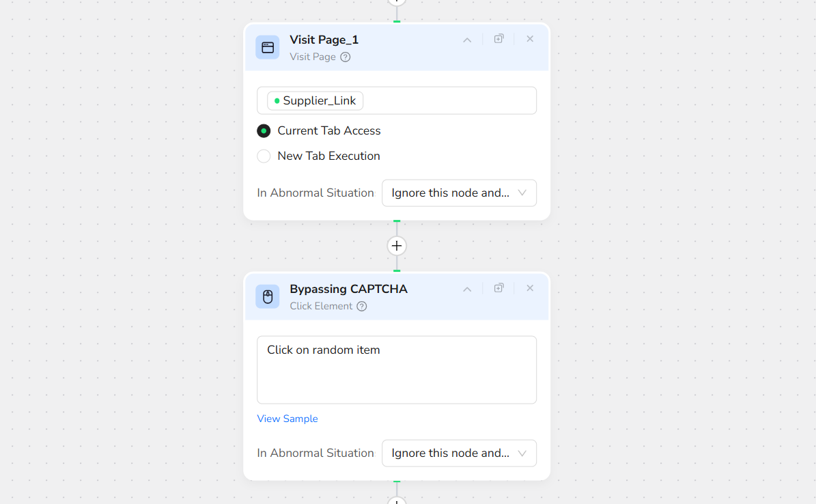Collapse the Visit Page_1 node
The width and height of the screenshot is (816, 504).
[x=467, y=40]
